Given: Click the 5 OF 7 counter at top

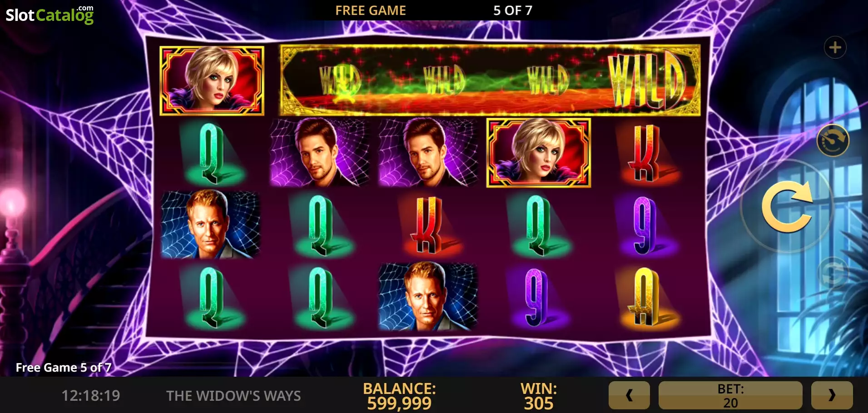Looking at the screenshot, I should coord(513,10).
